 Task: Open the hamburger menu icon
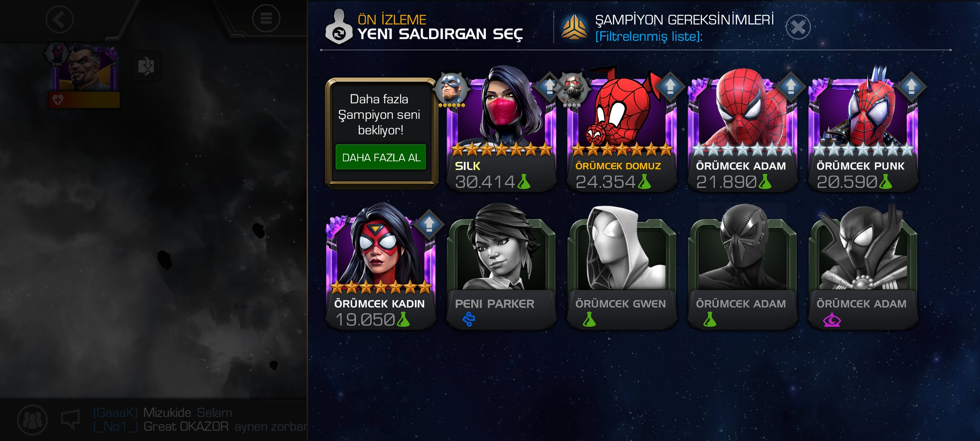coord(266,18)
